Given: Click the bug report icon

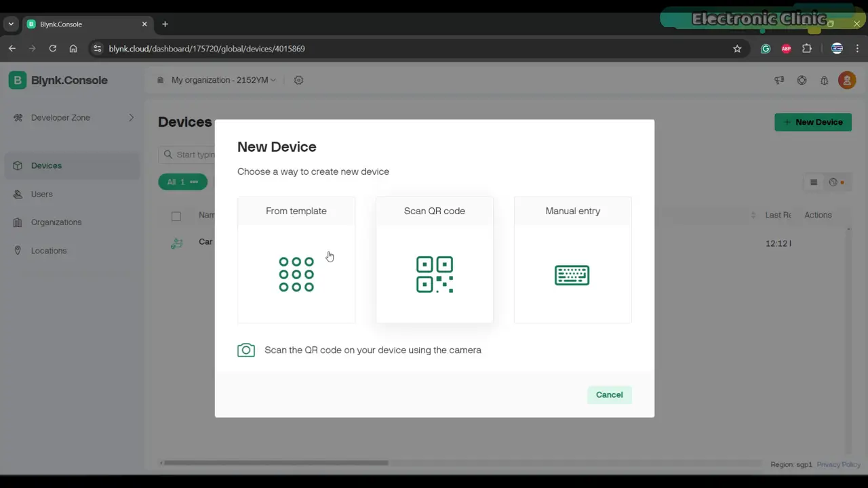Looking at the screenshot, I should pyautogui.click(x=824, y=80).
